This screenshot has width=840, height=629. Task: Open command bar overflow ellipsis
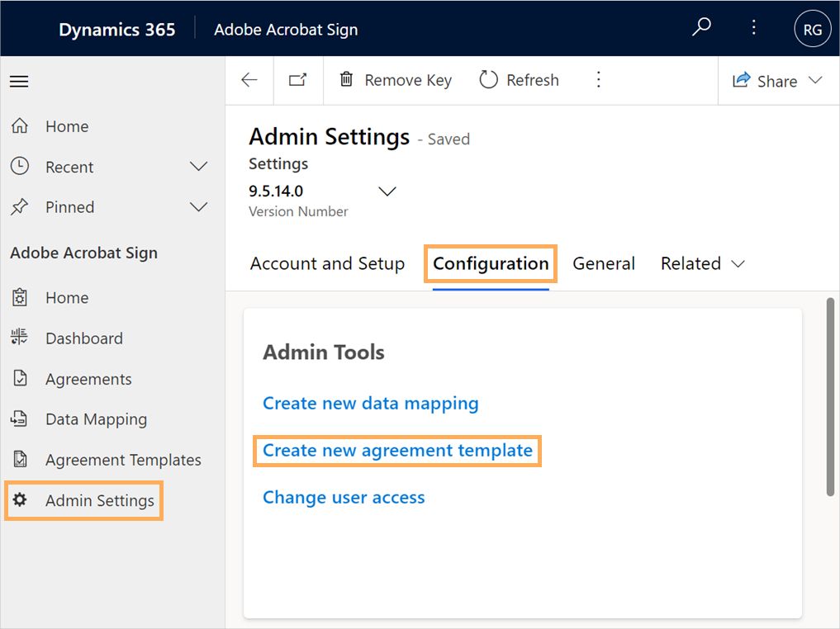(x=598, y=80)
